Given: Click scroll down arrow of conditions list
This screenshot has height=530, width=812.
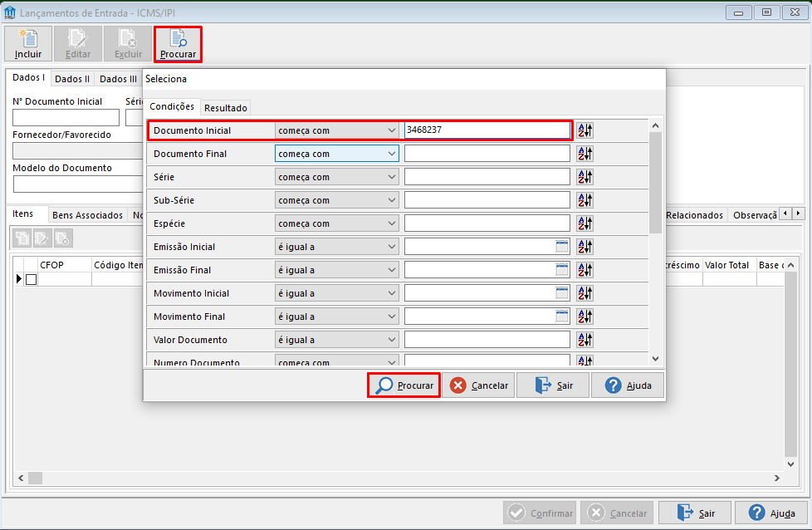Looking at the screenshot, I should 655,359.
